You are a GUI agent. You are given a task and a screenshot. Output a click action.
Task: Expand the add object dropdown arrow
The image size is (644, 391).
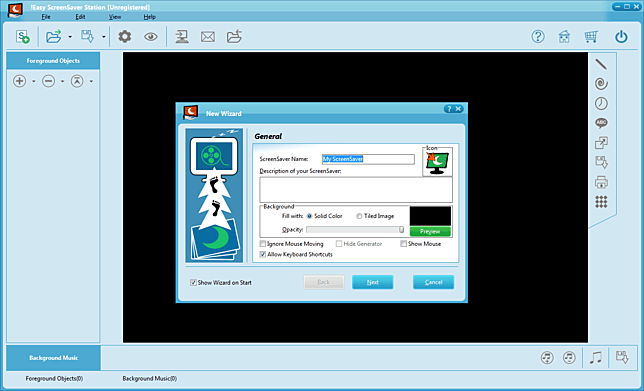point(34,81)
